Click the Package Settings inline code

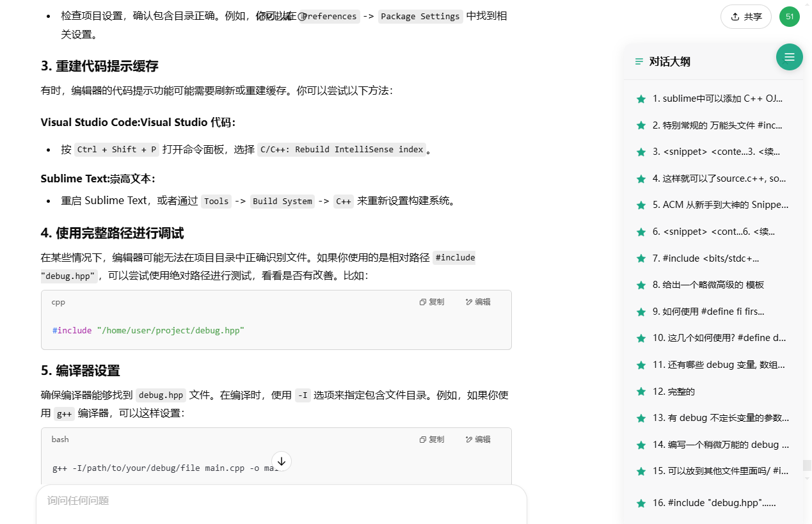(x=420, y=17)
